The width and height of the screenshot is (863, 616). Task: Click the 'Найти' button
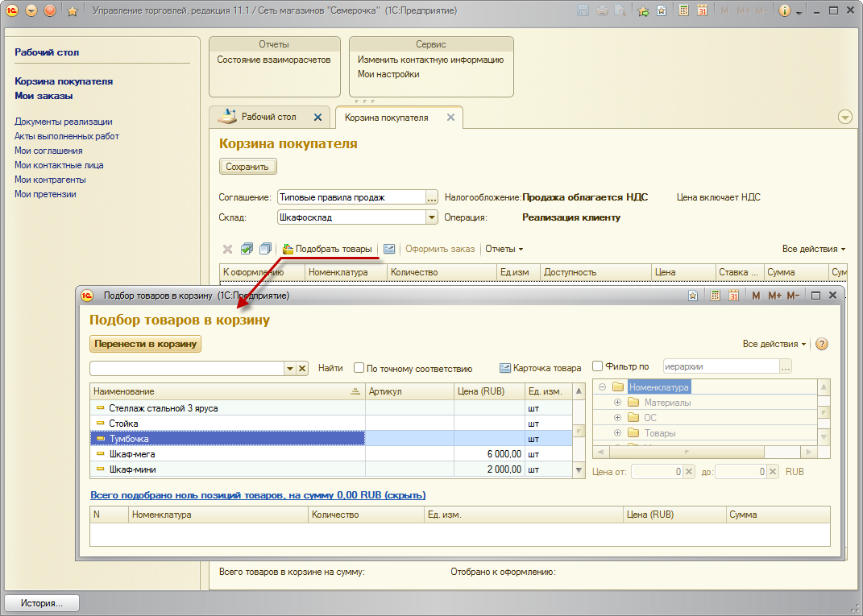pos(330,369)
